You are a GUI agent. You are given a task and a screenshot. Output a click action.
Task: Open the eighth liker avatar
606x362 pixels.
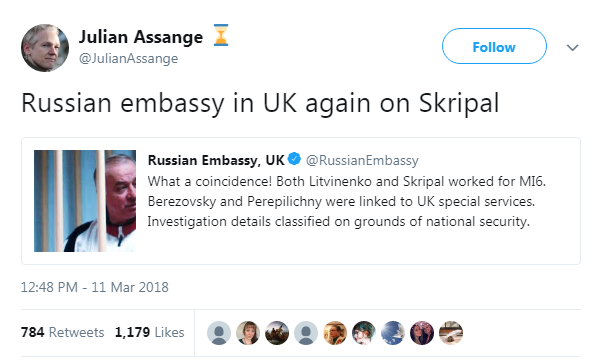[422, 333]
